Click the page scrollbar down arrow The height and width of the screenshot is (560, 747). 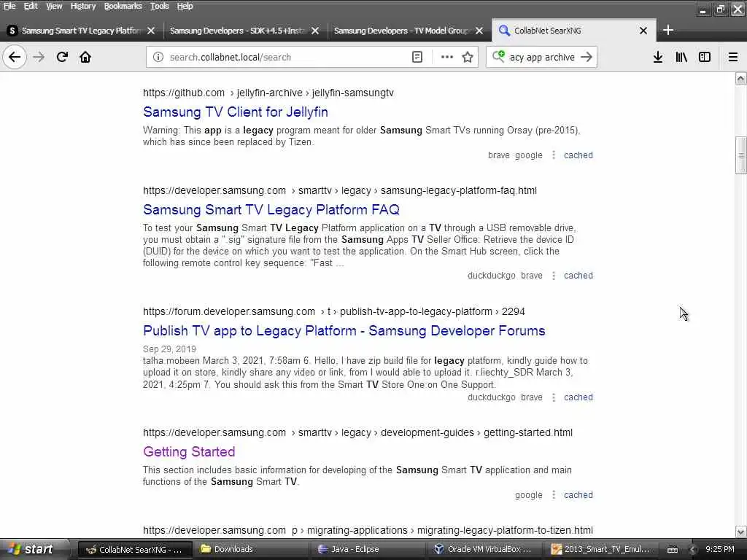pos(741,532)
